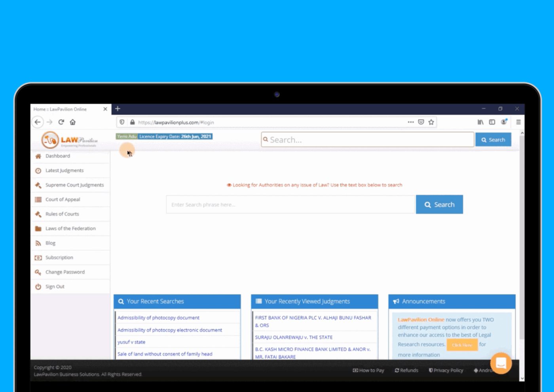Open the Firefox library icon

click(480, 122)
